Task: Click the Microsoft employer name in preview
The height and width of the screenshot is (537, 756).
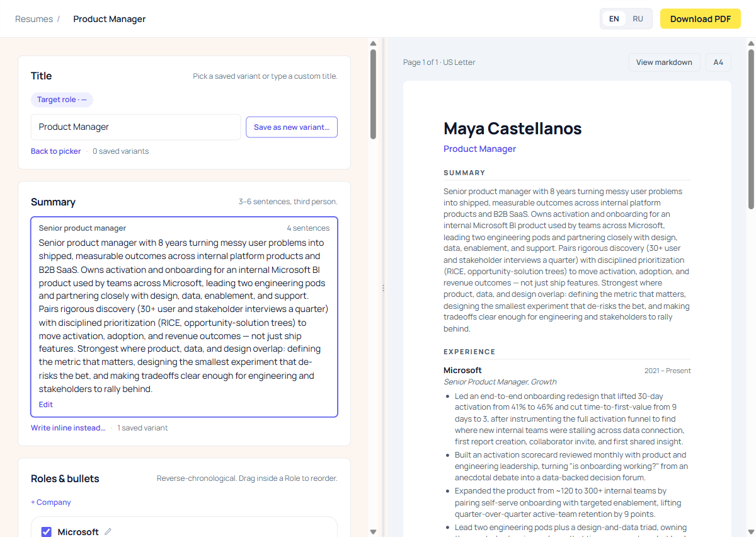Action: (462, 371)
